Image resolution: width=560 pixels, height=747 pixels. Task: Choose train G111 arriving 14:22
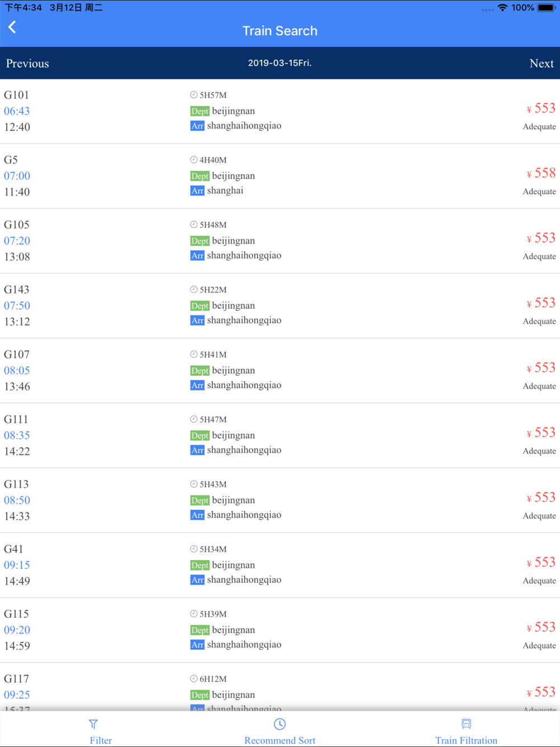[x=280, y=436]
